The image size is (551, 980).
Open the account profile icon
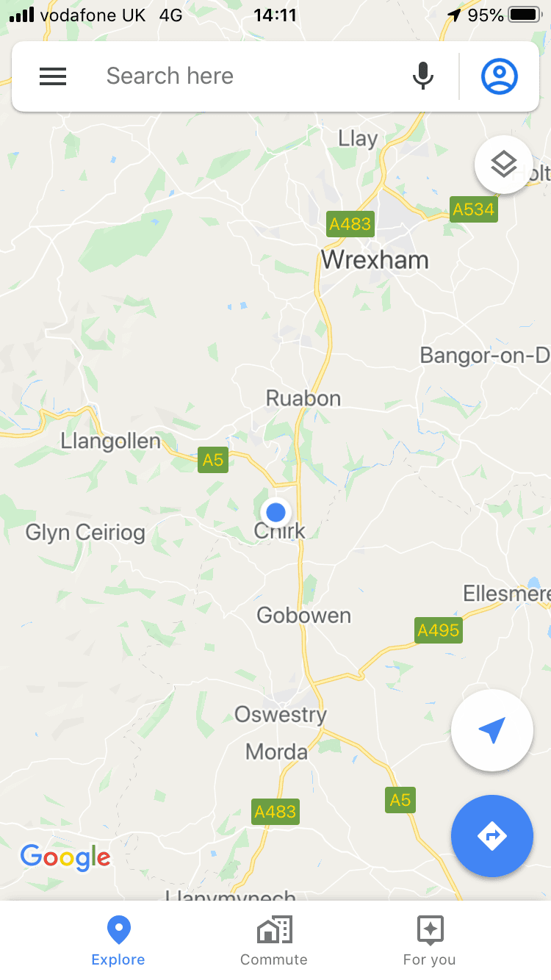point(500,76)
